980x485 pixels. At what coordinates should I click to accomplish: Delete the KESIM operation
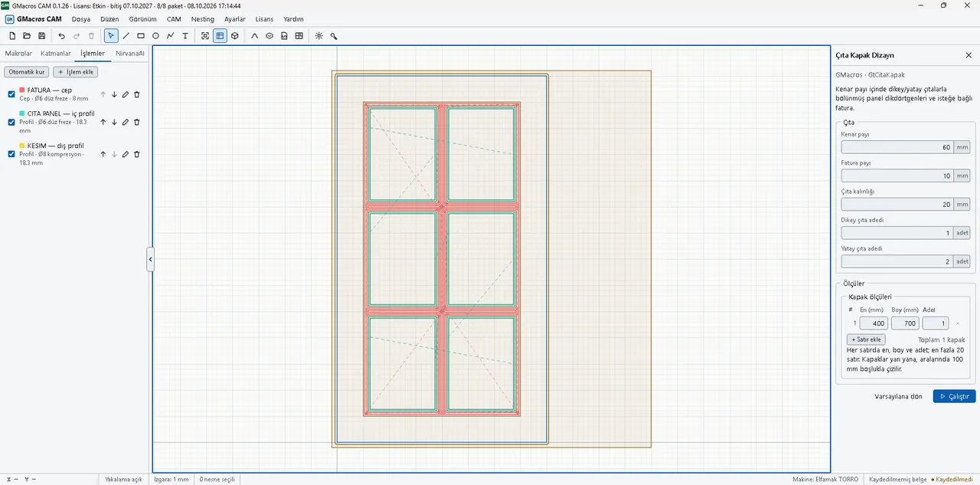[137, 154]
